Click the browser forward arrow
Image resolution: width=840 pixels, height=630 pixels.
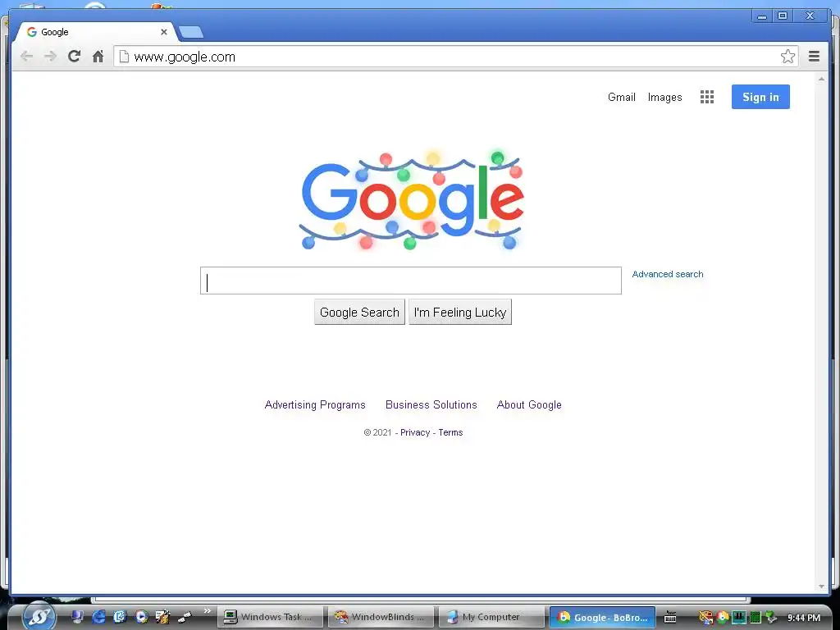(50, 57)
